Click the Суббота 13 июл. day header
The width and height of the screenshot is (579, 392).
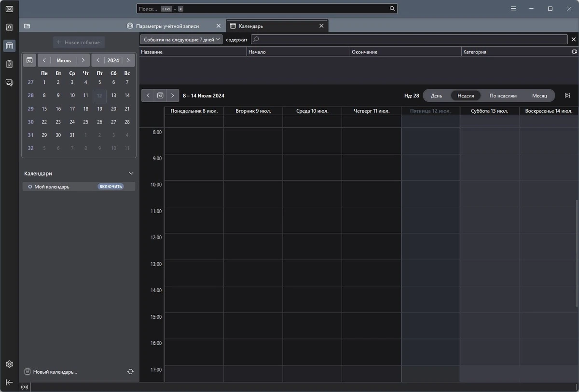489,111
